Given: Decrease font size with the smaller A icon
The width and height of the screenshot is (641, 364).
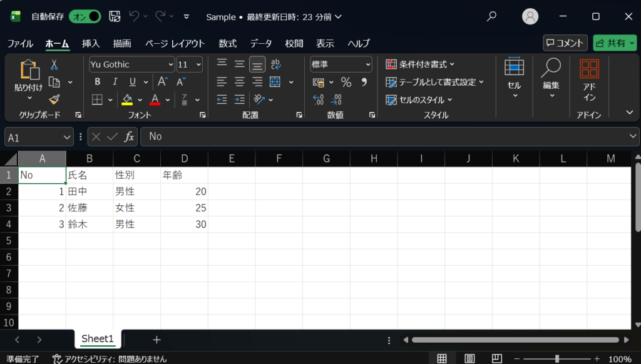Looking at the screenshot, I should coord(181,82).
